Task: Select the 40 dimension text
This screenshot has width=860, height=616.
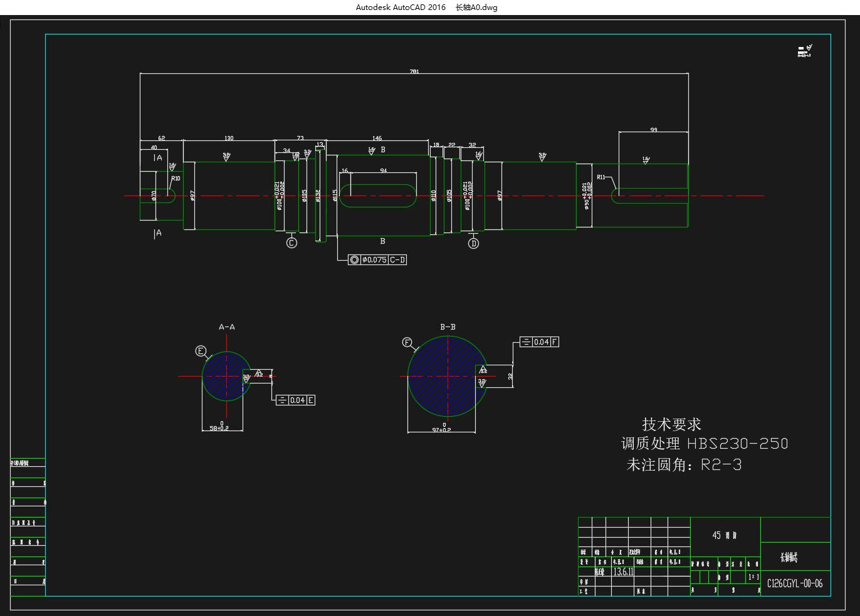Action: (154, 148)
